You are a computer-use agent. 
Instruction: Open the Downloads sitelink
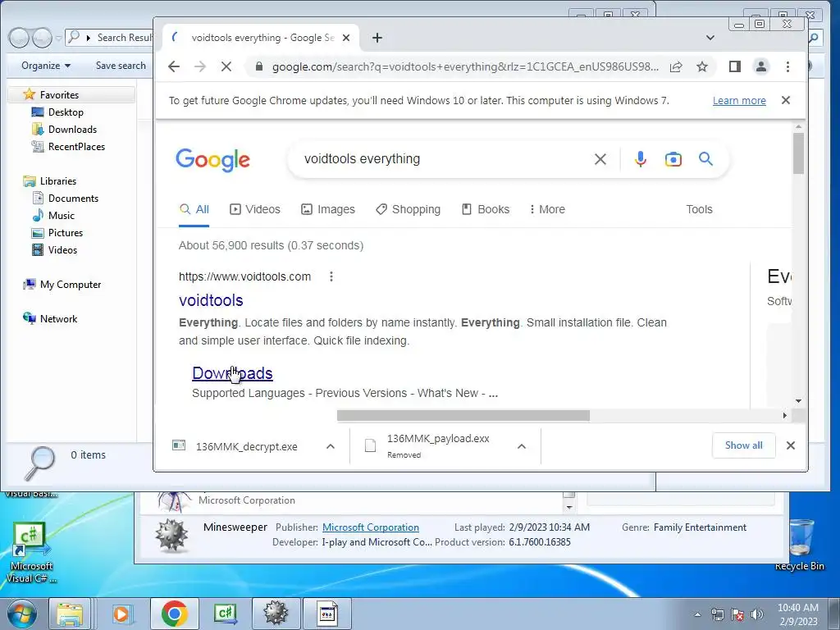232,373
